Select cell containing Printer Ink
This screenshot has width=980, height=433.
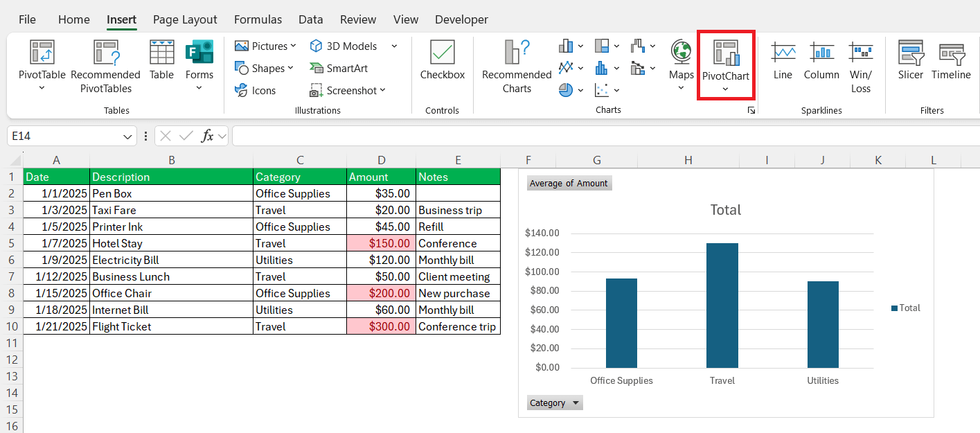[172, 227]
